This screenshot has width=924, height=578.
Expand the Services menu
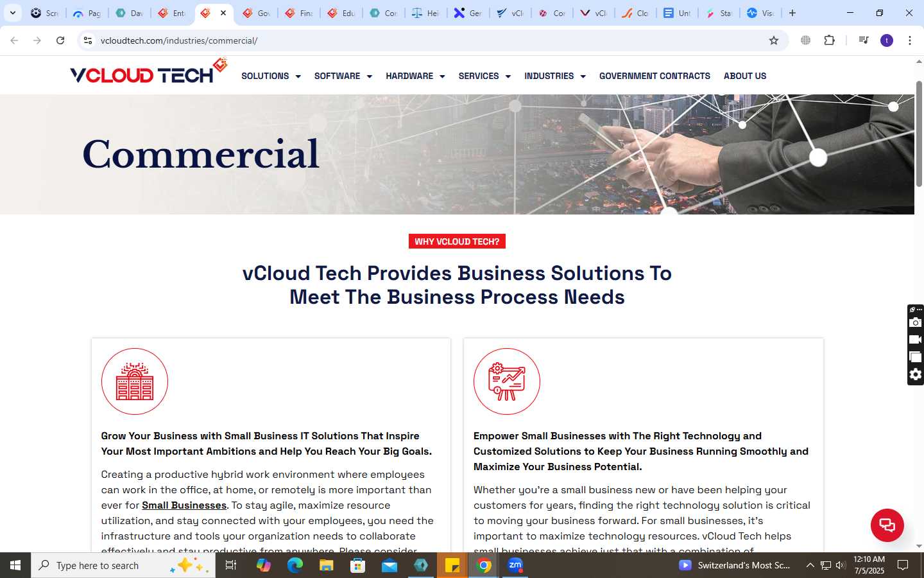pos(484,76)
